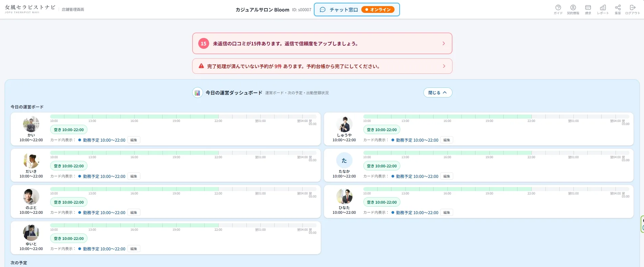Click the red 15 review count badge
The width and height of the screenshot is (644, 267).
coord(203,43)
